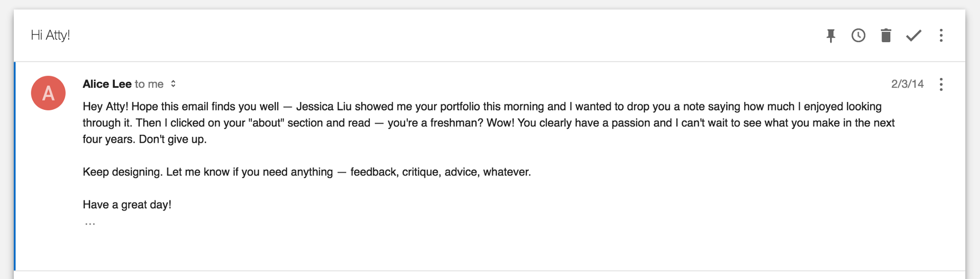Expand recipient details arrows next to 'to me'

point(173,84)
